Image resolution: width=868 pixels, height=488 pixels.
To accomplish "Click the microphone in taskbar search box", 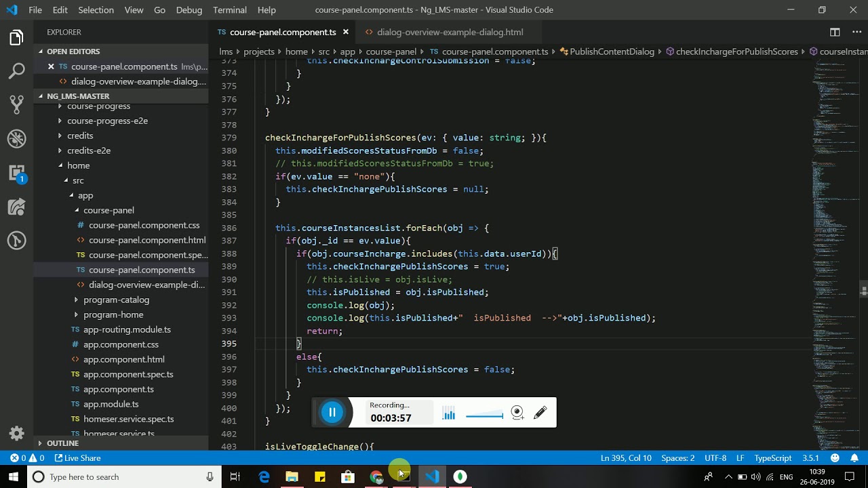I will [210, 477].
